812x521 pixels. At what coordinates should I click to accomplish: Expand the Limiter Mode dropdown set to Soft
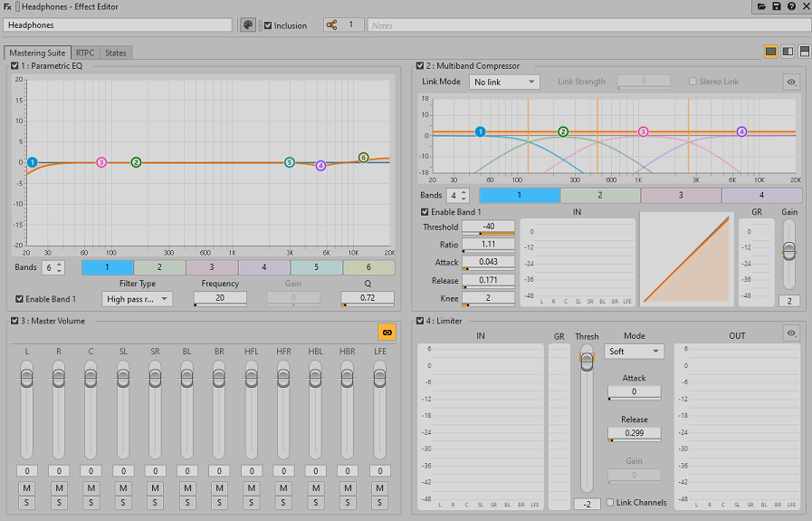pos(634,352)
